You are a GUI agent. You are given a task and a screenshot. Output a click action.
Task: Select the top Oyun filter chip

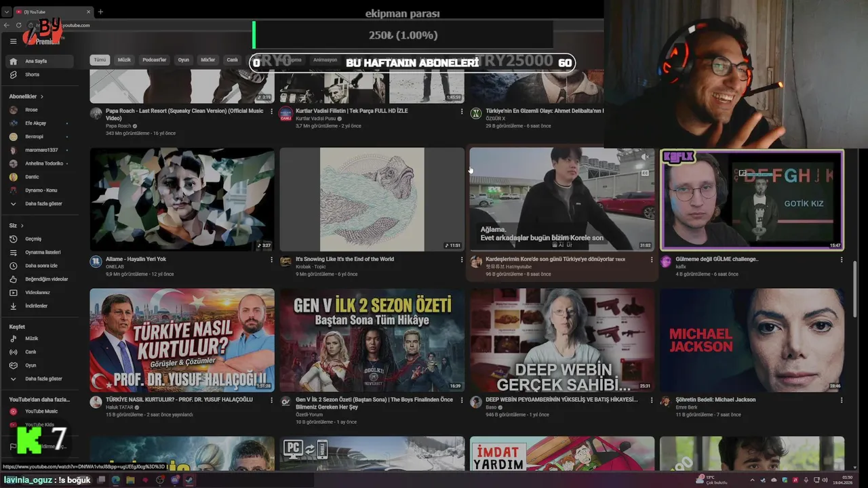coord(184,60)
